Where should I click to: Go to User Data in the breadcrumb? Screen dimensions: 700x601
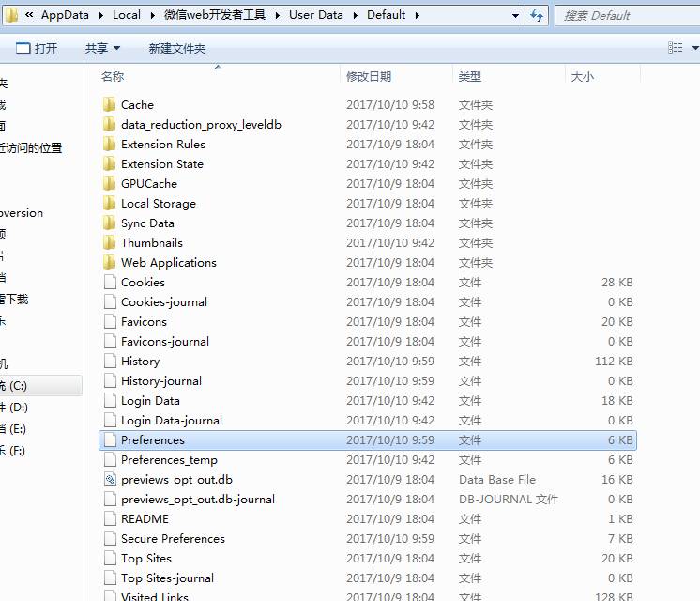[315, 15]
